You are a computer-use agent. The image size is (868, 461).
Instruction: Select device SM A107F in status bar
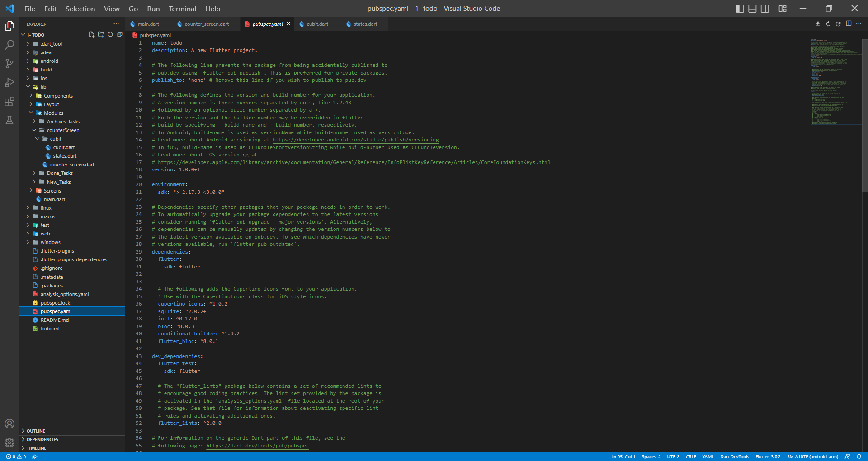[812, 456]
